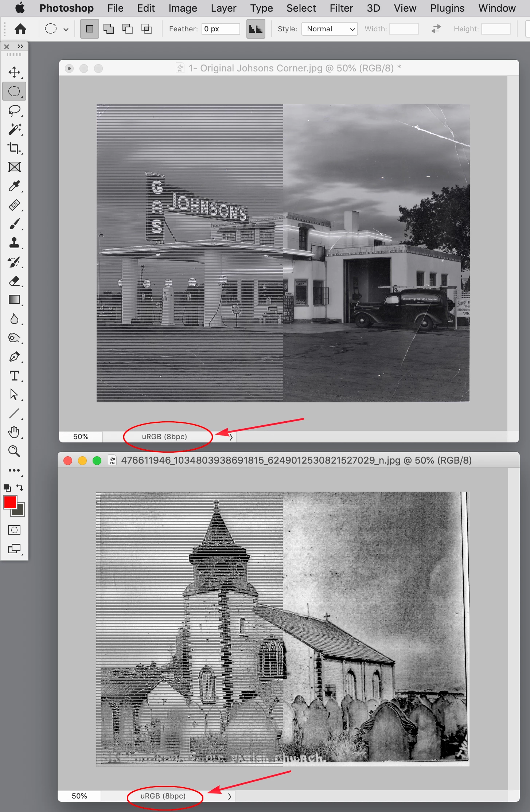
Task: Select the Type tool
Action: coord(14,376)
